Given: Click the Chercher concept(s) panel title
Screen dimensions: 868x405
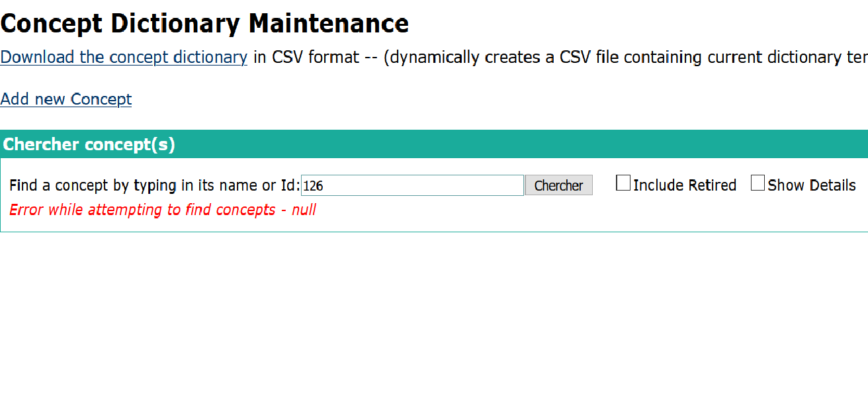Looking at the screenshot, I should tap(89, 144).
